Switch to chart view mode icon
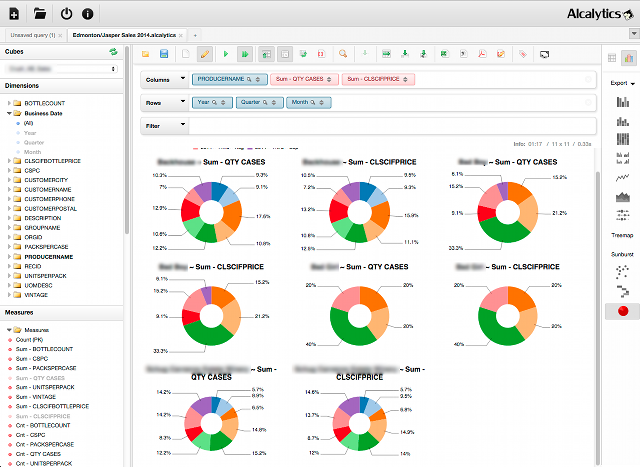 pyautogui.click(x=629, y=58)
